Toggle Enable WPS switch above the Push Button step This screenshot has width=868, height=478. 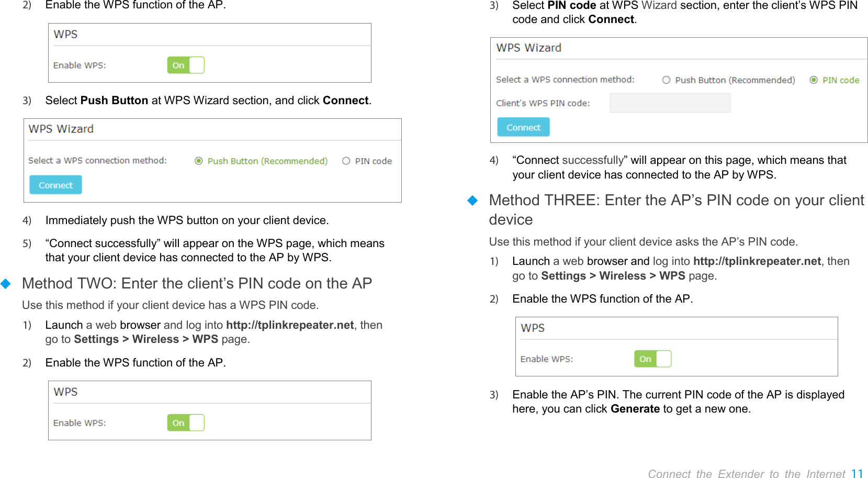tap(186, 65)
